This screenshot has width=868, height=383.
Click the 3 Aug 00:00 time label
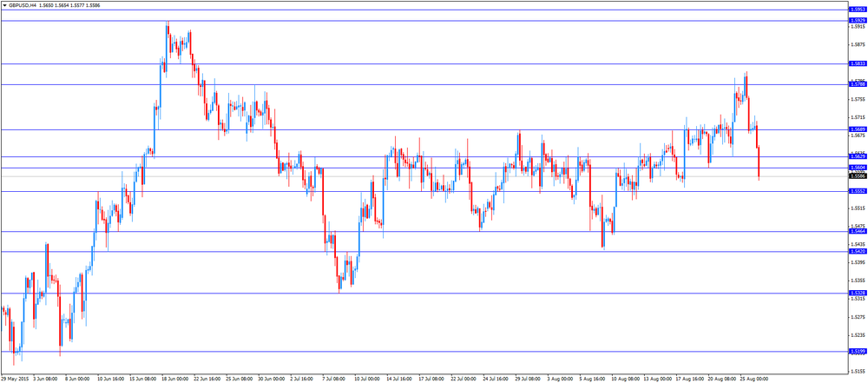560,380
